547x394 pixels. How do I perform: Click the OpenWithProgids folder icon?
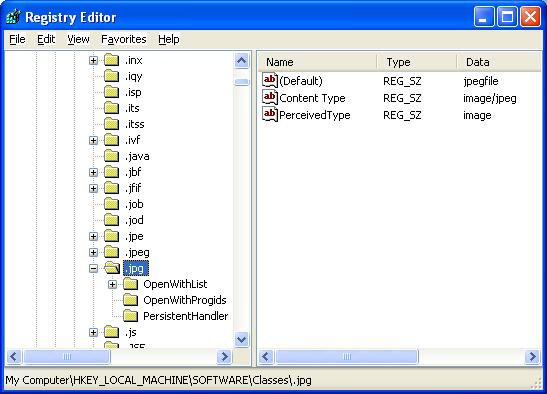(x=130, y=300)
